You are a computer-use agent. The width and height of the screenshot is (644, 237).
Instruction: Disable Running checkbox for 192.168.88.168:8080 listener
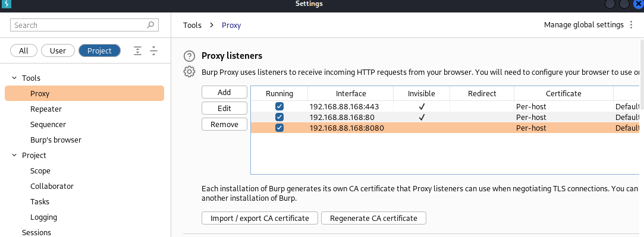coord(279,128)
